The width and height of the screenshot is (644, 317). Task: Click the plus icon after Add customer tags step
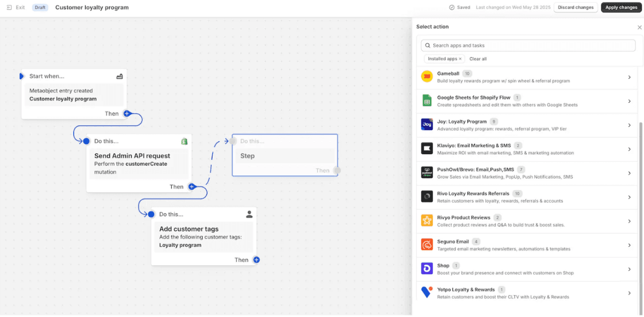coord(256,260)
